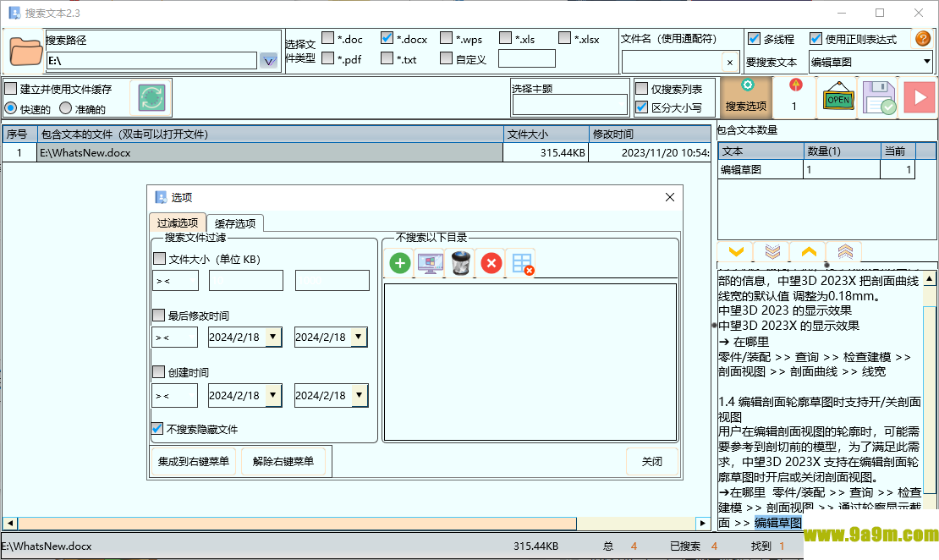939x560 pixels.
Task: Click the orange help question mark icon
Action: click(923, 39)
